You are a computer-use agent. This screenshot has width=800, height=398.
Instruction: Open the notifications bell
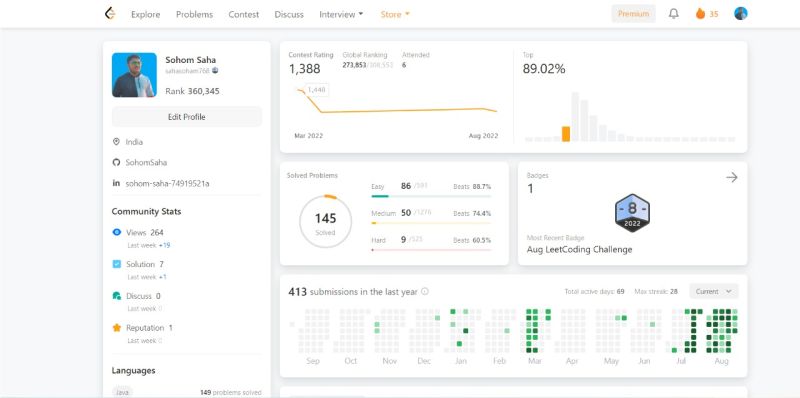(x=673, y=14)
